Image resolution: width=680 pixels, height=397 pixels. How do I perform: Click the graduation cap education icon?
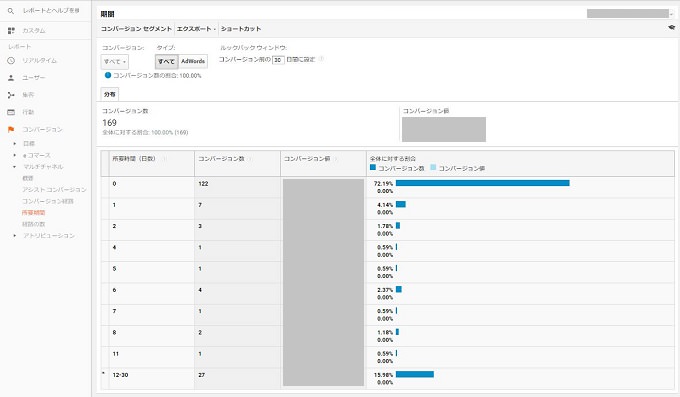[x=672, y=27]
